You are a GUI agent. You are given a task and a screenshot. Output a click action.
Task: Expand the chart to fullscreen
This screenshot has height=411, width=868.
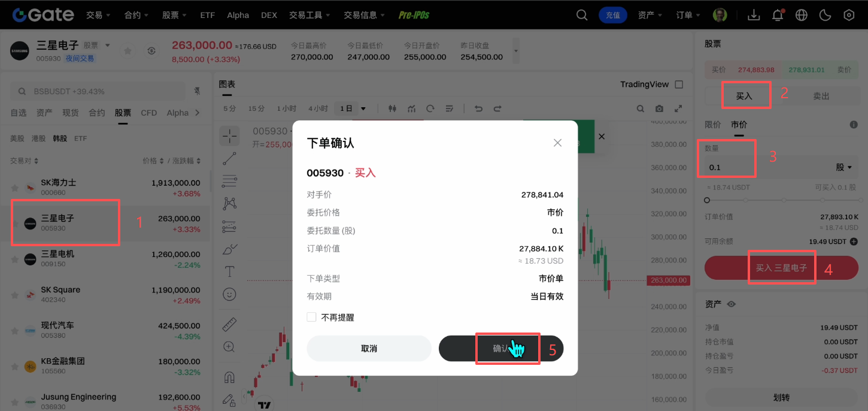pyautogui.click(x=678, y=108)
